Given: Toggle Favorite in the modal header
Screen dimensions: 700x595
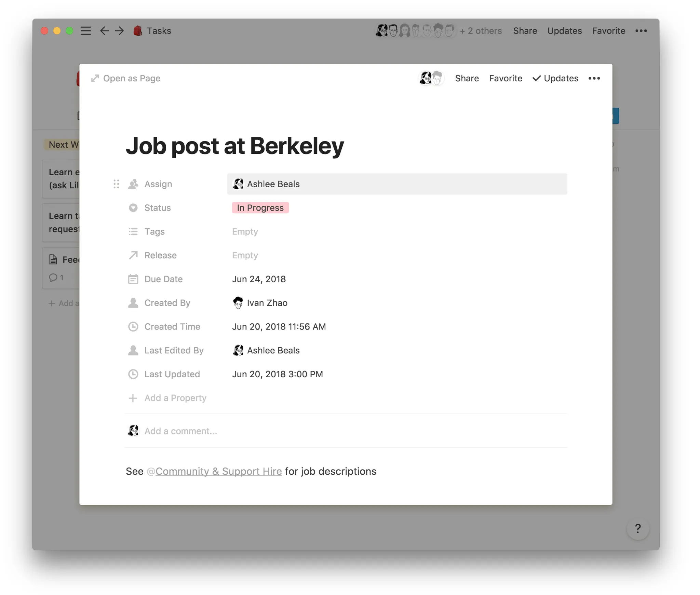Looking at the screenshot, I should click(506, 79).
